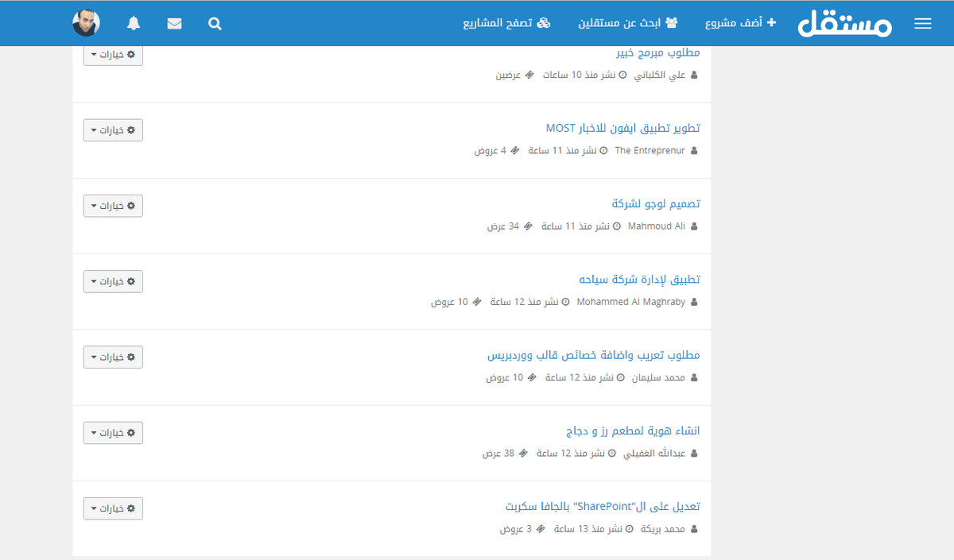Click تصفح المشاريع in the navbar
Image resolution: width=954 pixels, height=560 pixels.
pos(506,23)
